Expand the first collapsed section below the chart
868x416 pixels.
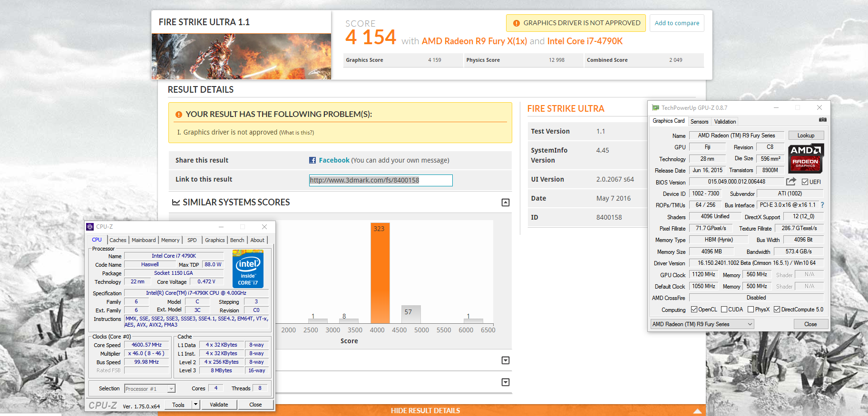point(506,360)
